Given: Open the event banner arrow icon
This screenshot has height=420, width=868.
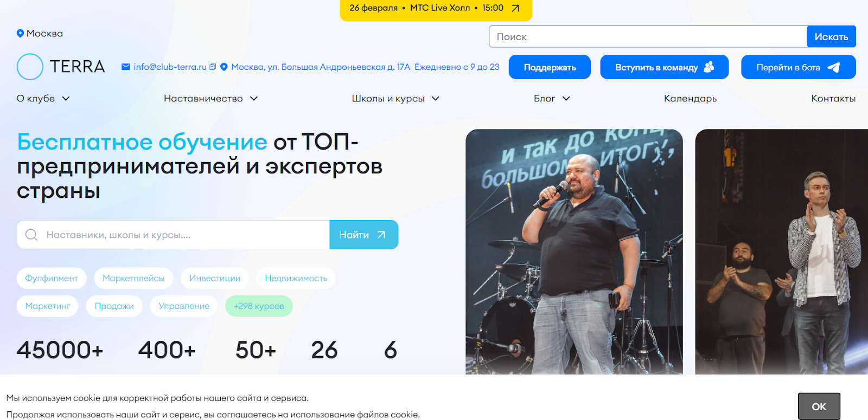Looking at the screenshot, I should (515, 8).
